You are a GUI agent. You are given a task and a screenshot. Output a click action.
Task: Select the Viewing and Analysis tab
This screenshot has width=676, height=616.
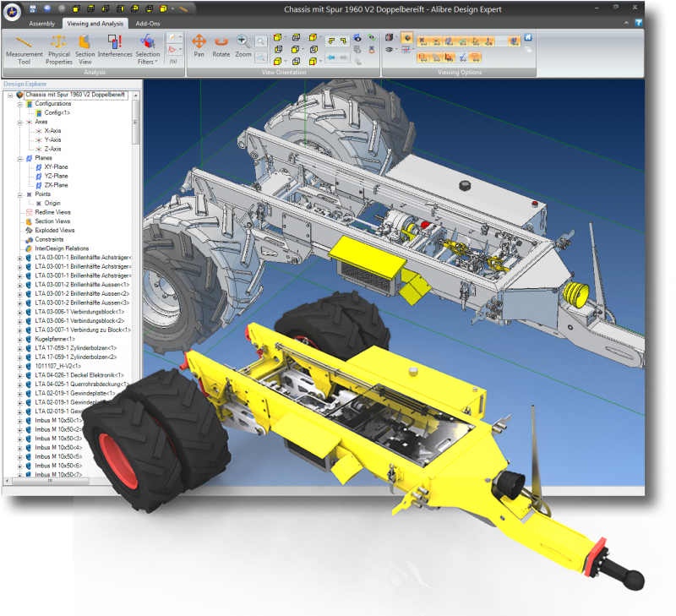95,24
